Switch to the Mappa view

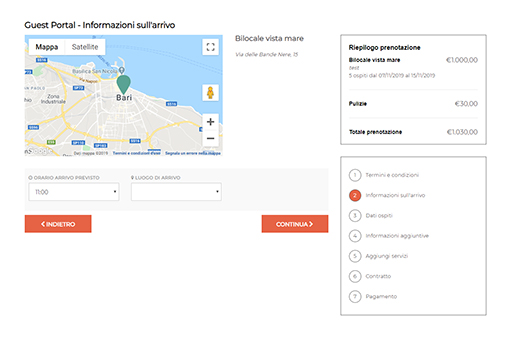coord(47,47)
